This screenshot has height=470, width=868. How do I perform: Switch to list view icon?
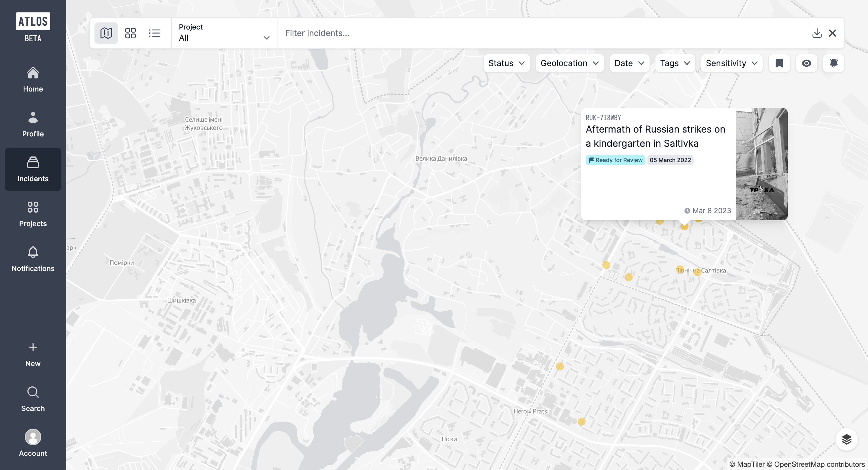point(154,33)
